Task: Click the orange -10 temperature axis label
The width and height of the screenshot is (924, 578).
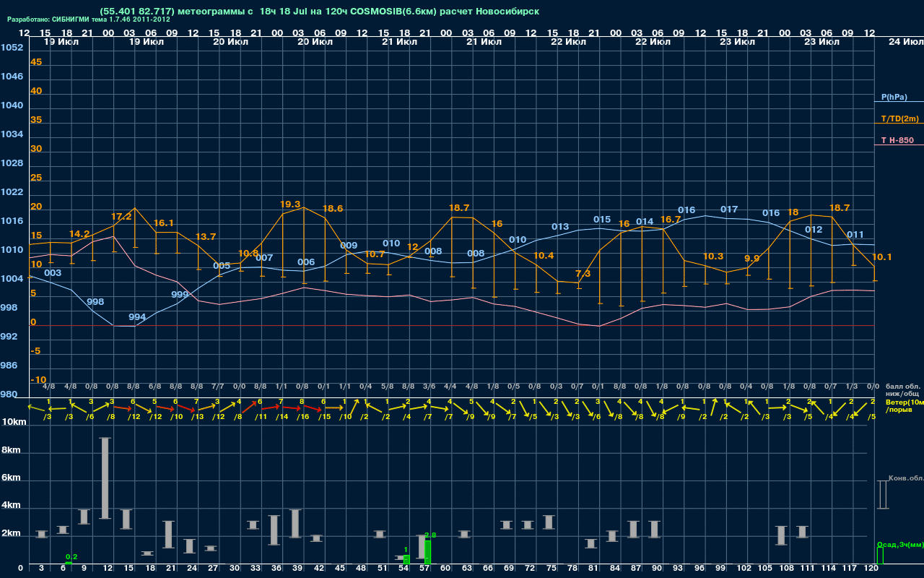Action: tap(39, 380)
